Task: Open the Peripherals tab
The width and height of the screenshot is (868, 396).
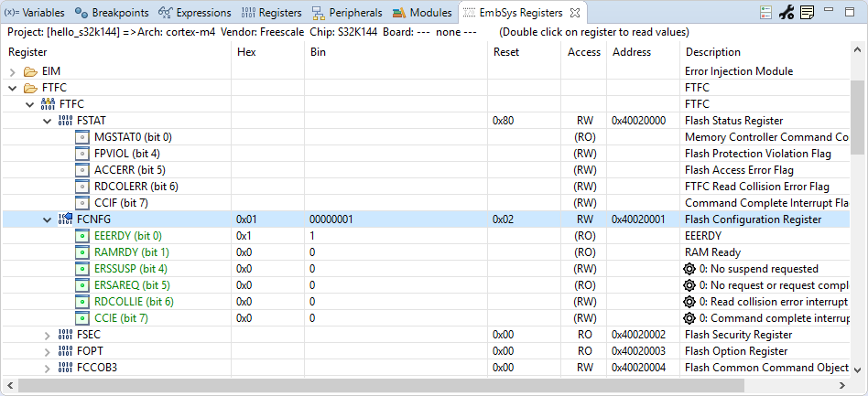Action: [x=347, y=12]
